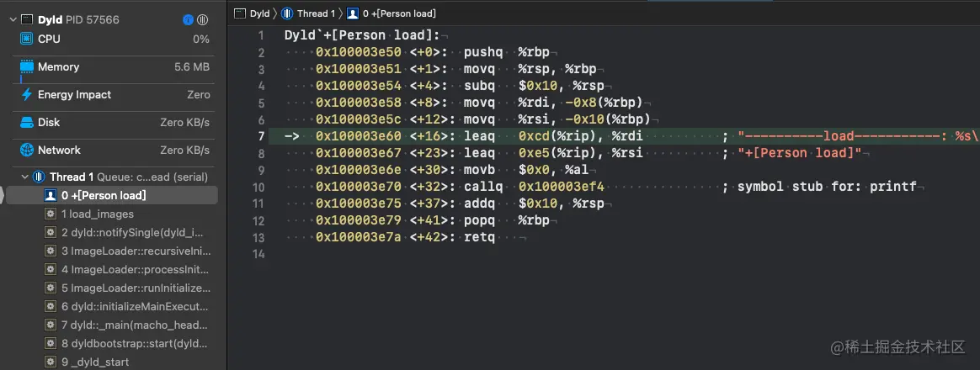Click the callq target 0x100003ef4

coord(562,188)
